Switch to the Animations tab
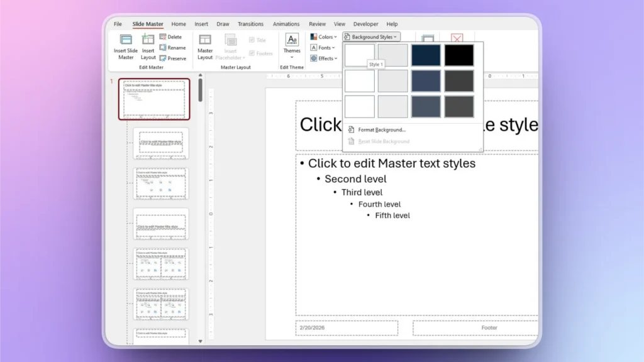 pos(286,24)
